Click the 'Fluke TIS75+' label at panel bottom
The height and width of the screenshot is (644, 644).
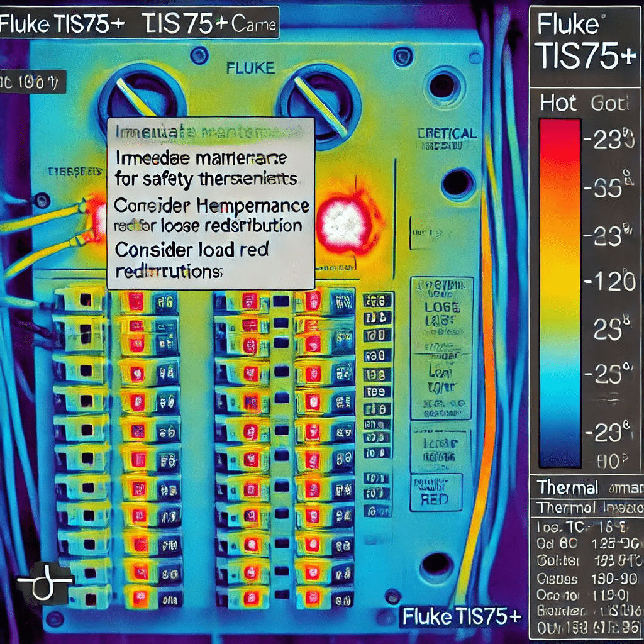(462, 616)
